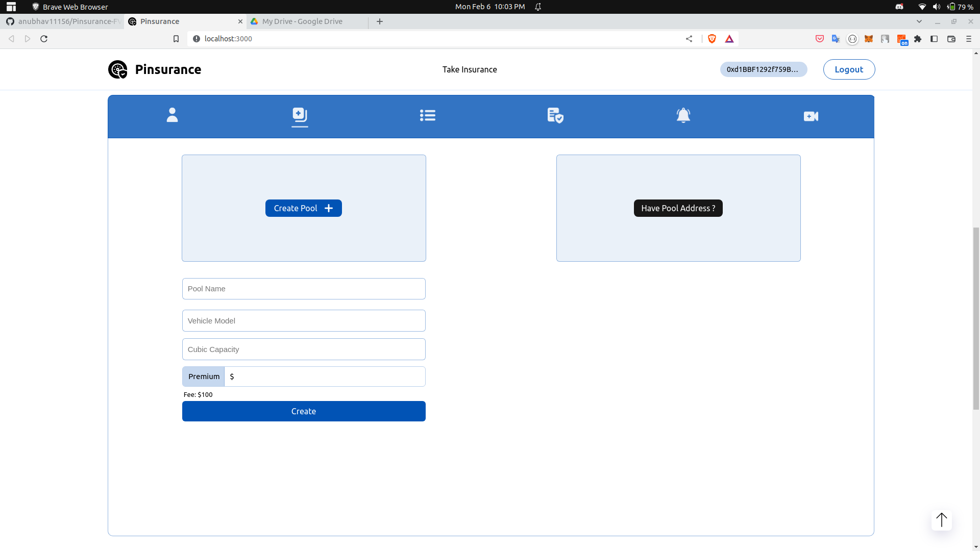Click the notification bell in top bar
Screen dimensions: 980x551
pos(538,7)
